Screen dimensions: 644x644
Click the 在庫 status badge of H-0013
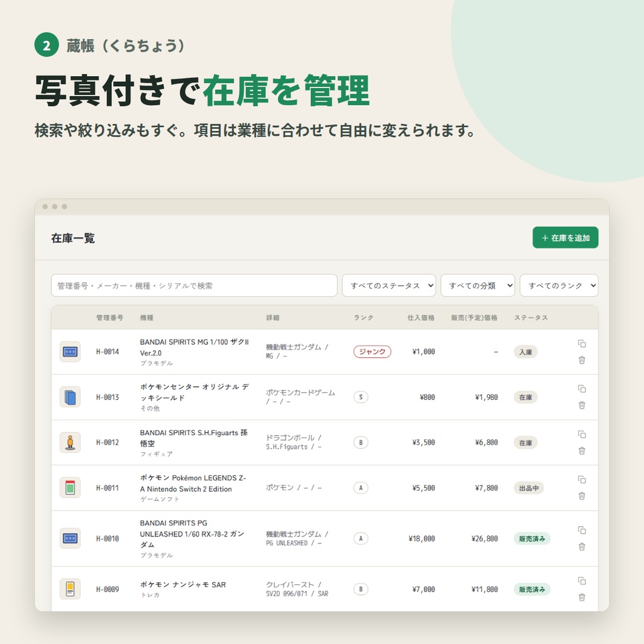(x=525, y=397)
